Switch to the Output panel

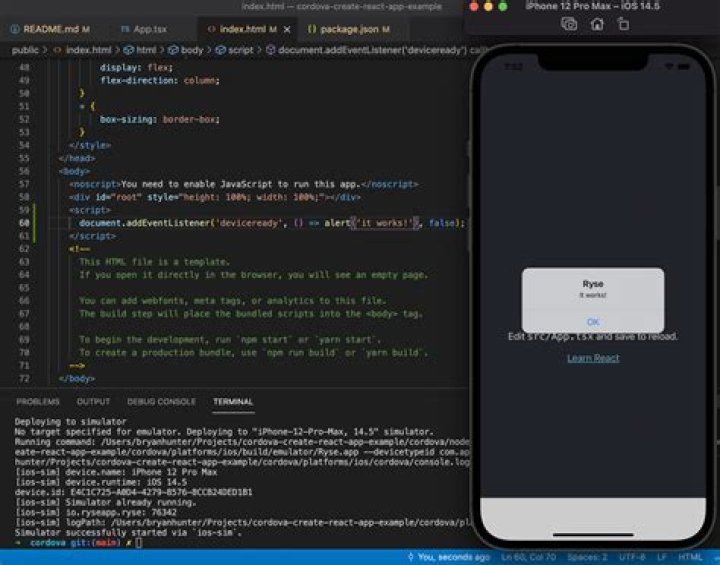93,401
